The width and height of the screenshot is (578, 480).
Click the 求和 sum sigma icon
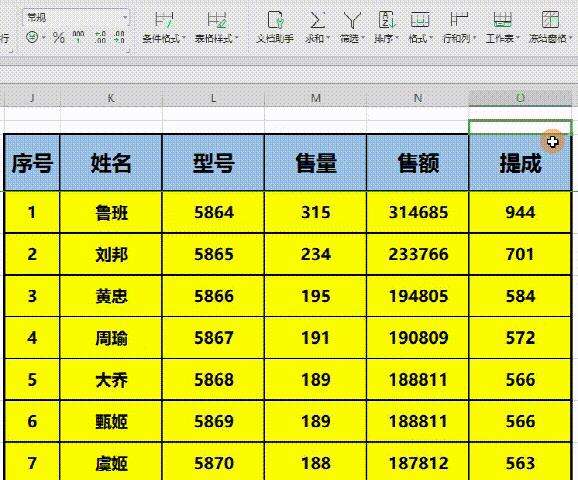(x=317, y=20)
